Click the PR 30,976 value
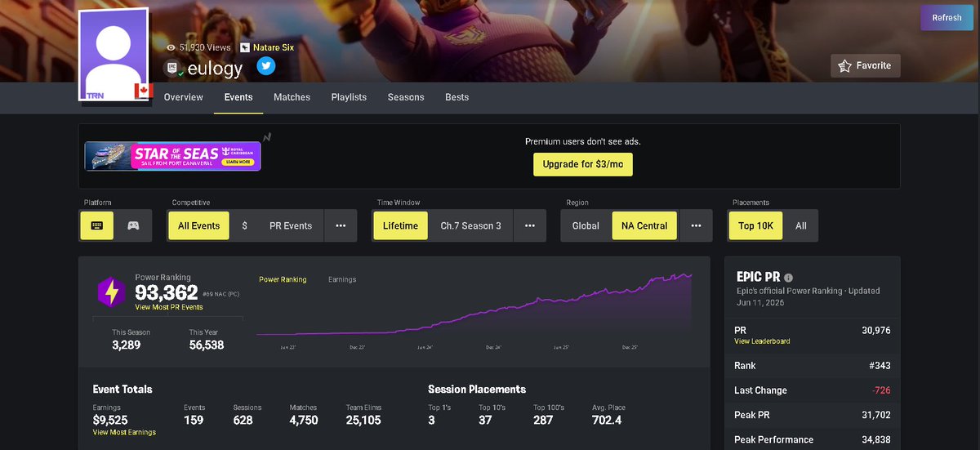This screenshot has width=980, height=450. (875, 330)
